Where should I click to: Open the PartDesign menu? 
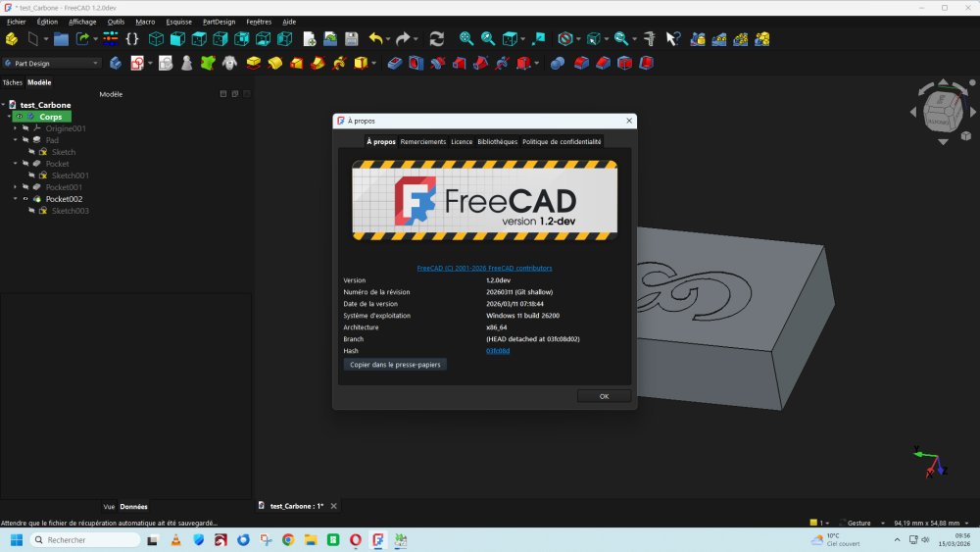[219, 22]
